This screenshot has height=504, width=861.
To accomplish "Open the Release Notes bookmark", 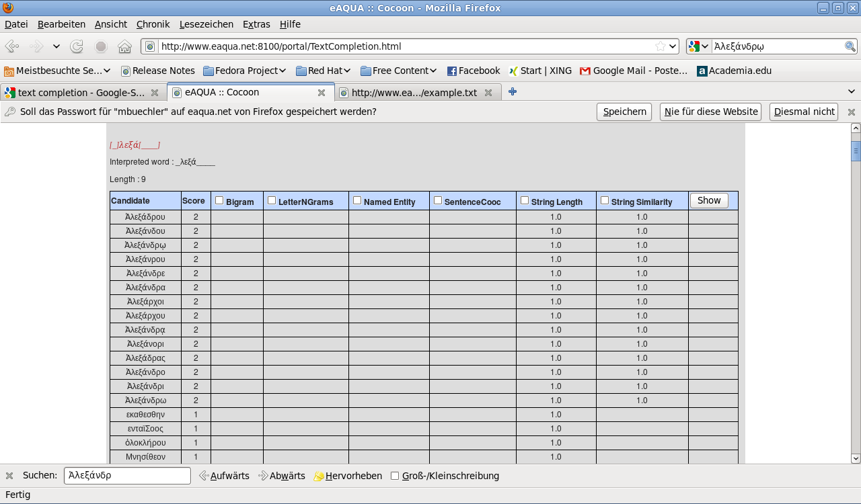I will [x=157, y=71].
